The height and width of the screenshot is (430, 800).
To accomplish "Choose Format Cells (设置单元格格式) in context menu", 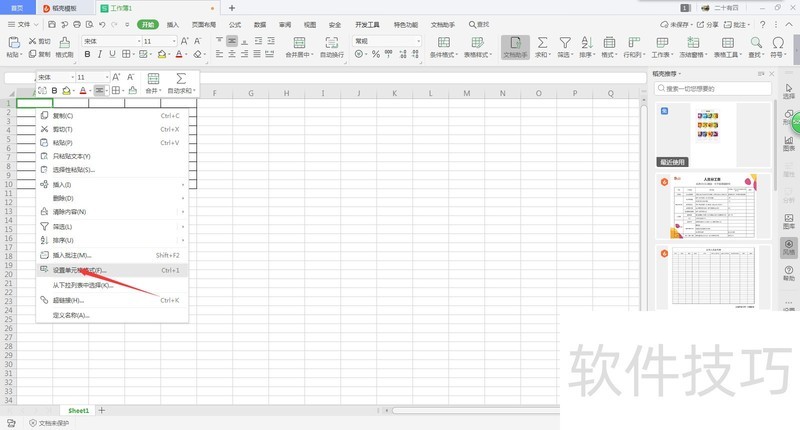I will [x=112, y=270].
